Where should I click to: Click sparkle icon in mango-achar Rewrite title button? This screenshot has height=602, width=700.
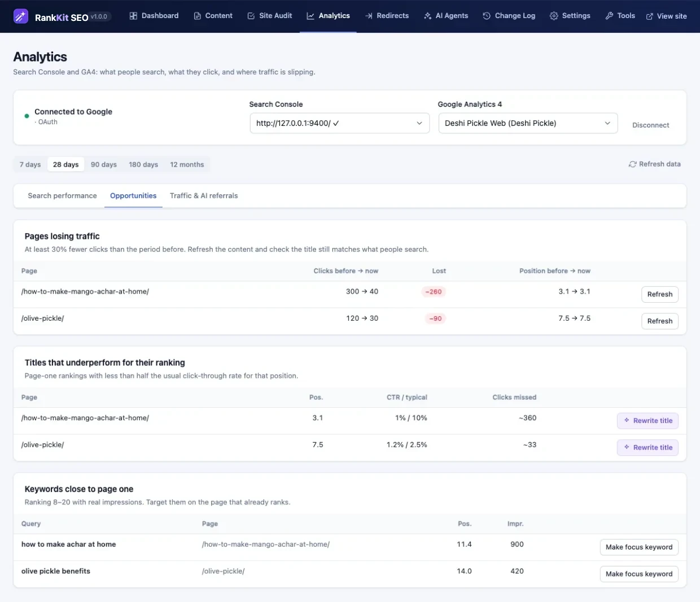tap(627, 420)
